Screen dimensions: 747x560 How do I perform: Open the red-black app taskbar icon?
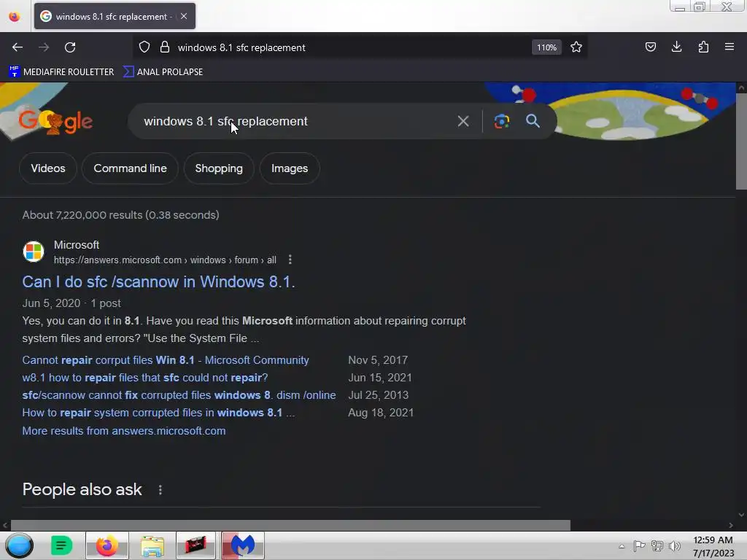point(196,545)
